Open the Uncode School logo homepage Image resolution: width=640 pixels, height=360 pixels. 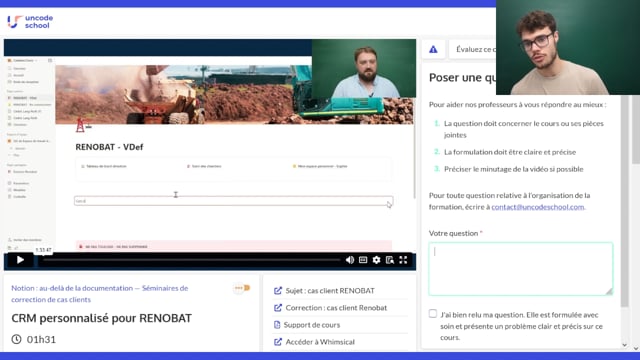[30, 22]
